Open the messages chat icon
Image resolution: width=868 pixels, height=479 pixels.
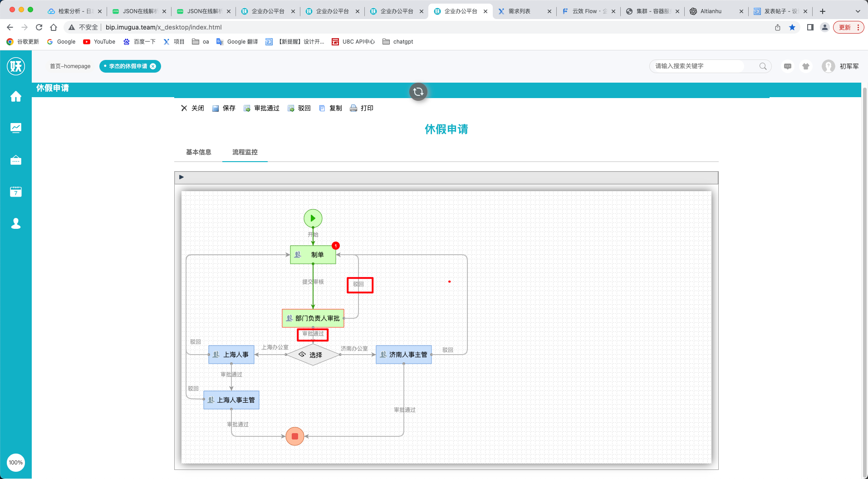[788, 66]
